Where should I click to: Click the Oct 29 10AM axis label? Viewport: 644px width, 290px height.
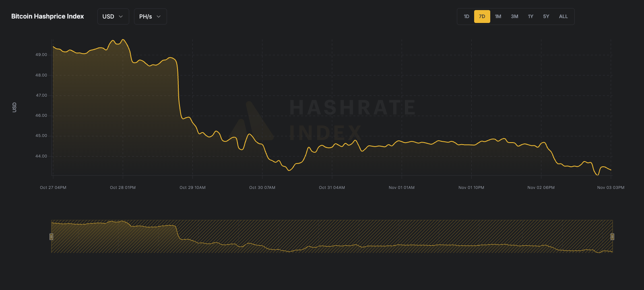click(x=192, y=188)
